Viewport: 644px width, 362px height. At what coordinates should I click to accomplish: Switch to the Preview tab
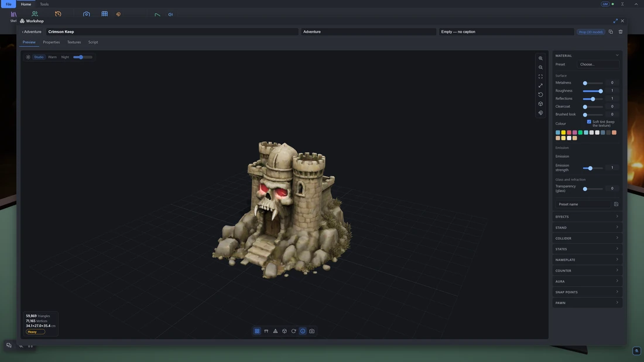coord(29,42)
